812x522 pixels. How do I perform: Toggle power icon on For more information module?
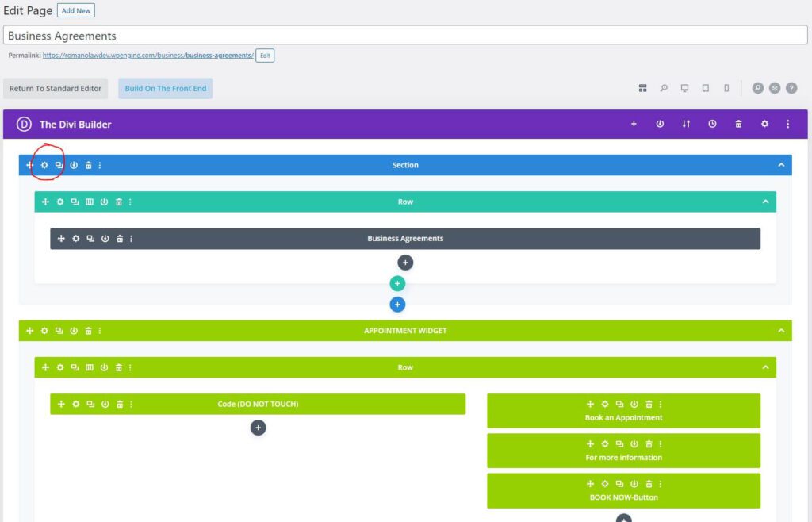click(x=634, y=444)
